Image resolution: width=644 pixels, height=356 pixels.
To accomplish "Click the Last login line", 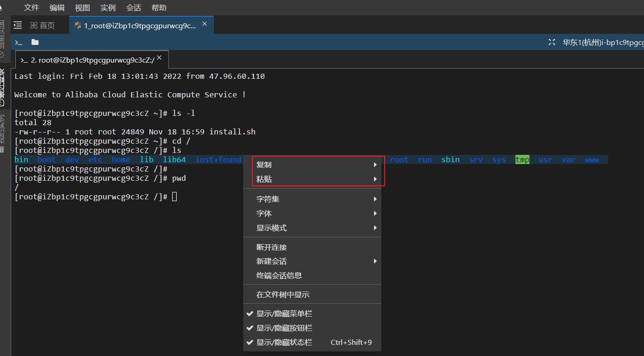I will [x=140, y=76].
